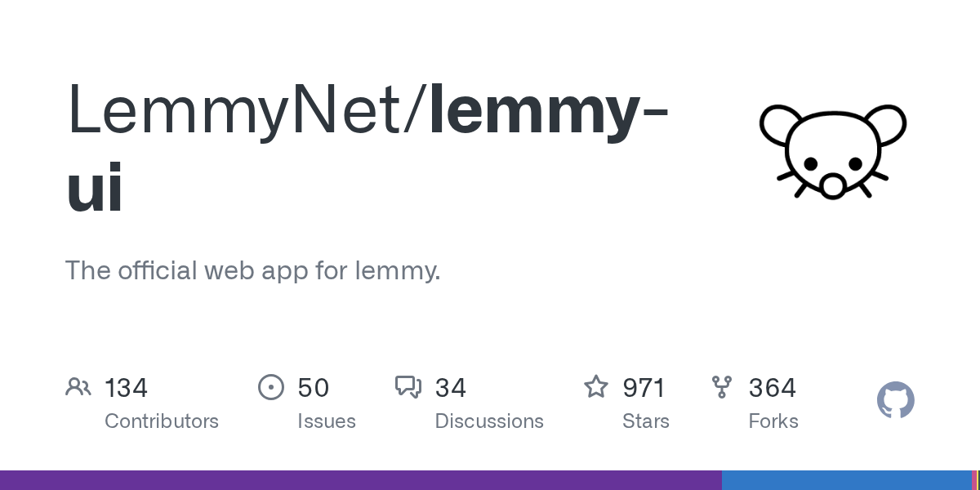Open the Stars label
Image resolution: width=980 pixels, height=490 pixels.
click(x=646, y=421)
